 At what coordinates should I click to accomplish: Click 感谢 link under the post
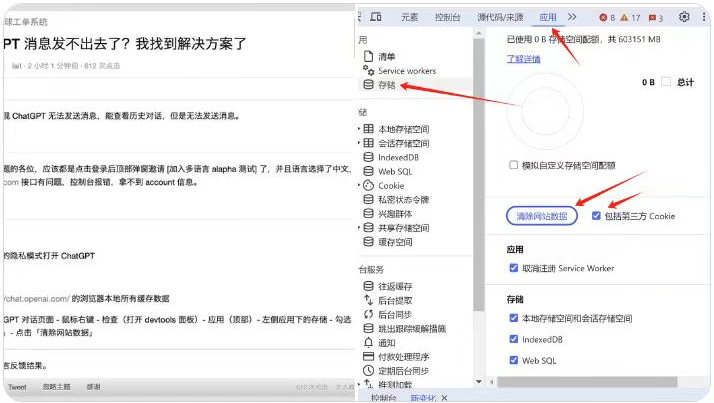93,387
